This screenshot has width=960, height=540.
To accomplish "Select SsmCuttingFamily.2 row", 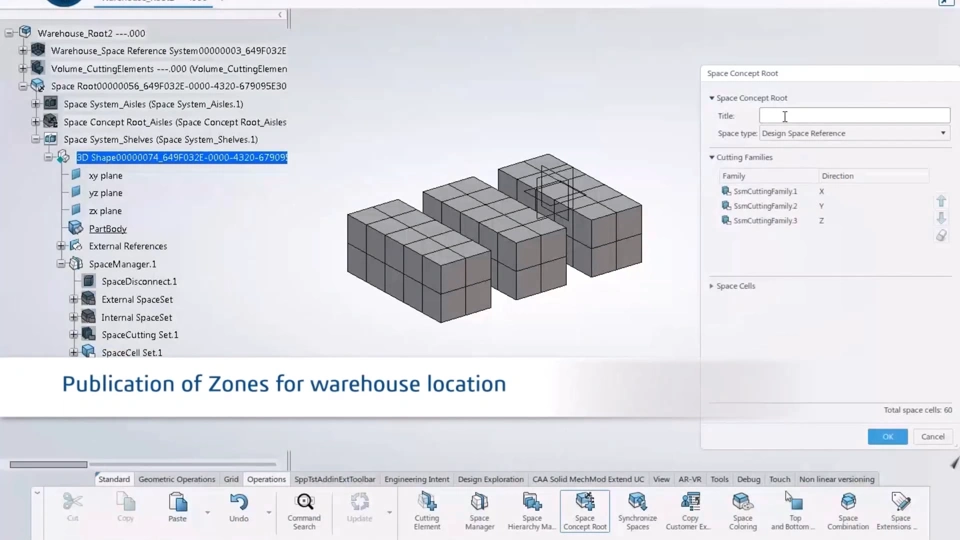I will pos(824,206).
